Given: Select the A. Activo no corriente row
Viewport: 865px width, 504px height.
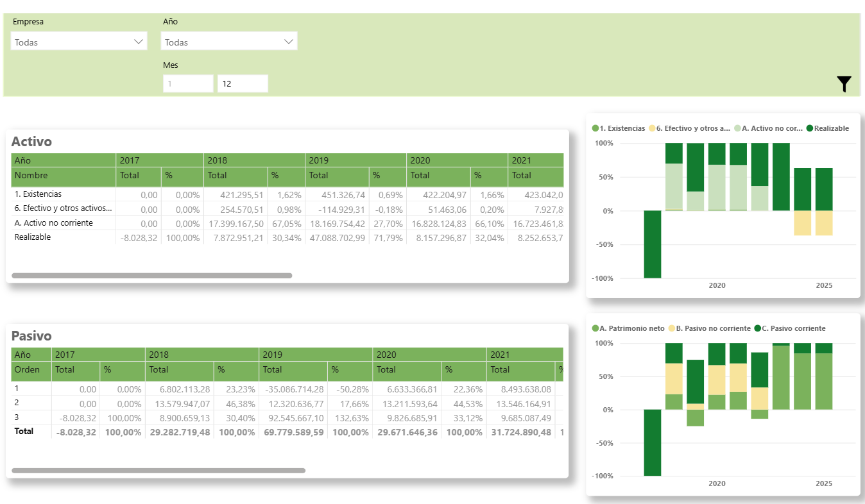Looking at the screenshot, I should (x=54, y=223).
